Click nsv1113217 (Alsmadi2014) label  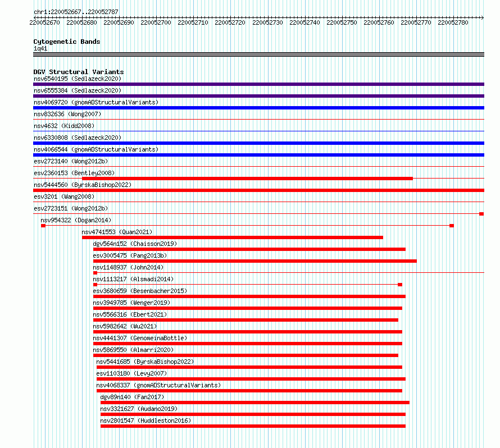point(133,279)
